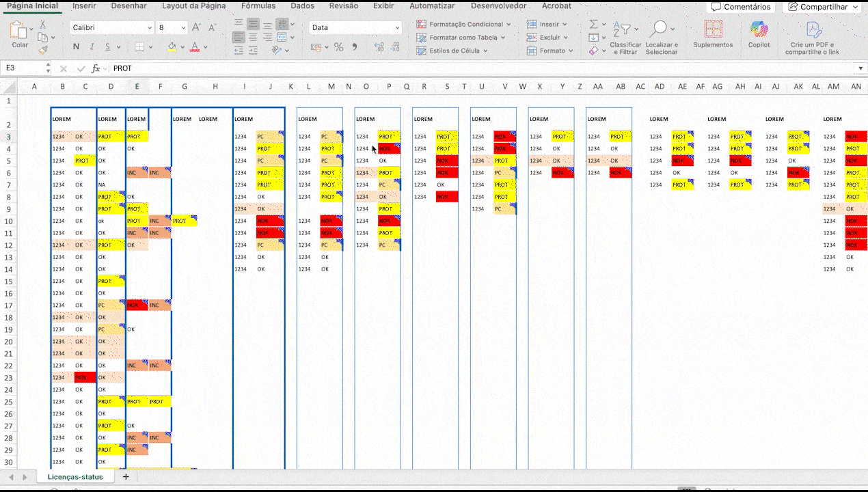The width and height of the screenshot is (868, 492).
Task: Toggle italic formatting
Action: 92,47
